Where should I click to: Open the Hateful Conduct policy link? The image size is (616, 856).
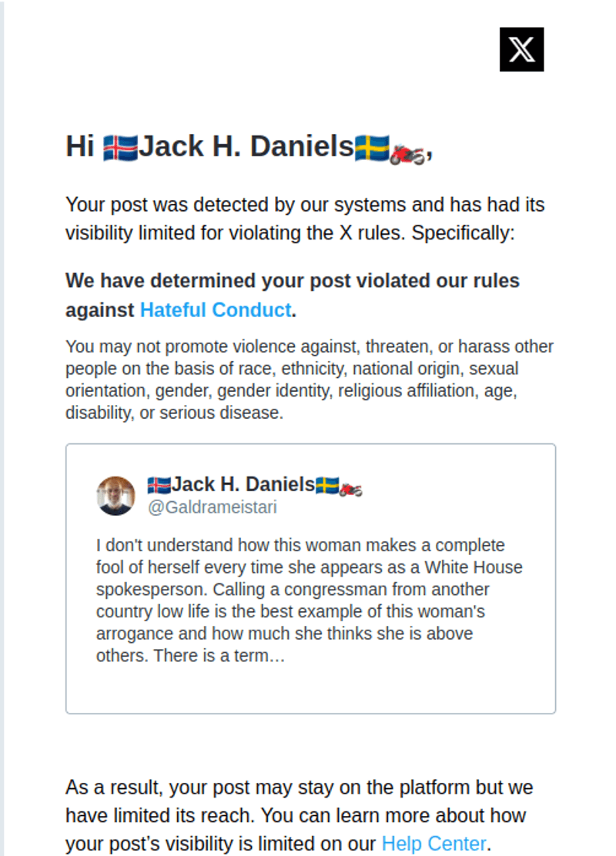click(216, 309)
